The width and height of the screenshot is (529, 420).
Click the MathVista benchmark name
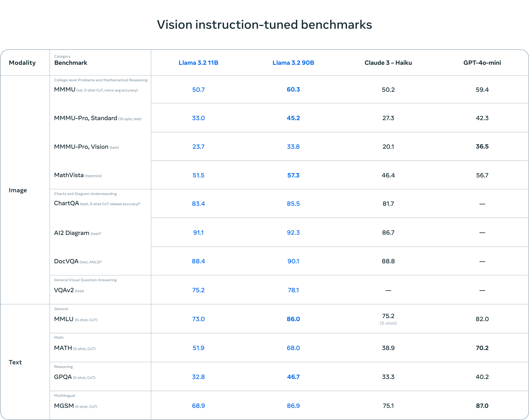[x=69, y=175]
